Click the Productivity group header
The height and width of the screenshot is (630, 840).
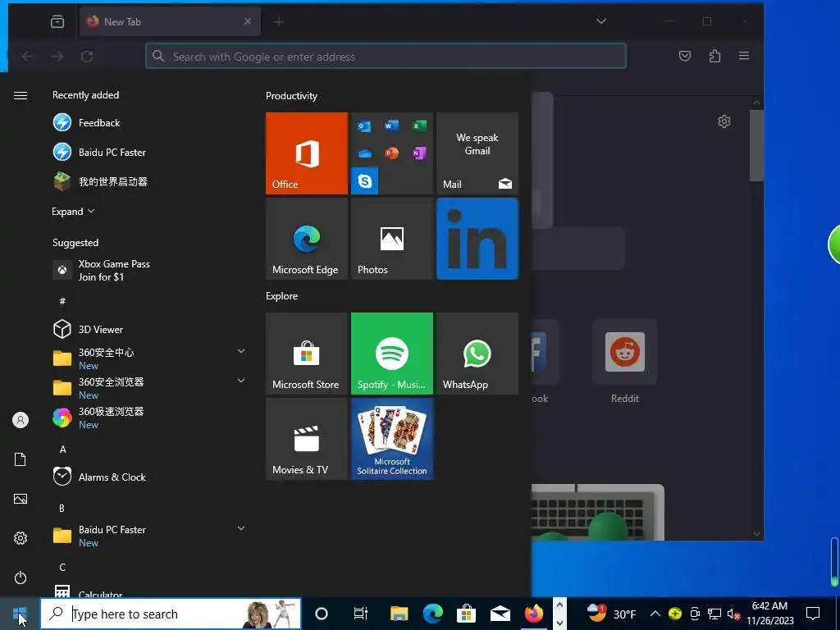tap(291, 96)
